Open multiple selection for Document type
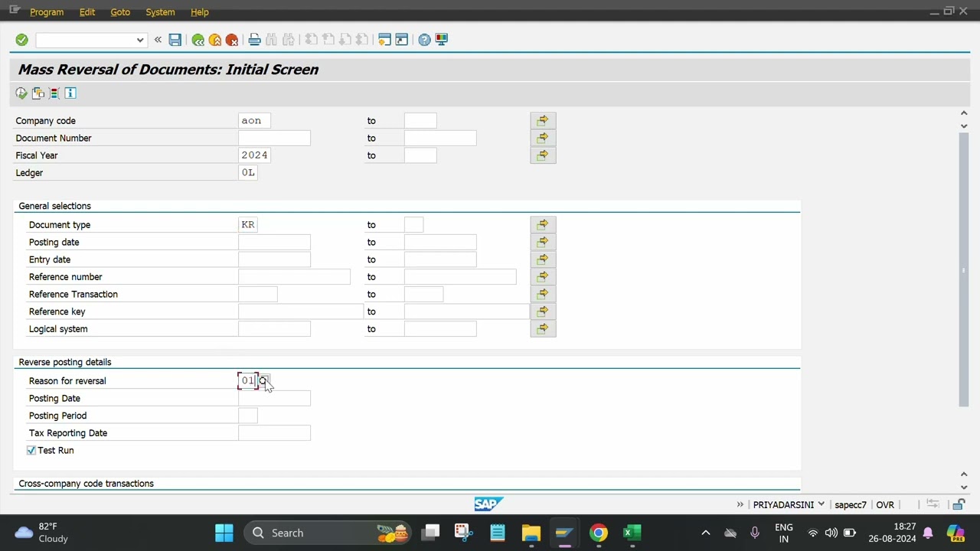Image resolution: width=980 pixels, height=551 pixels. [543, 225]
